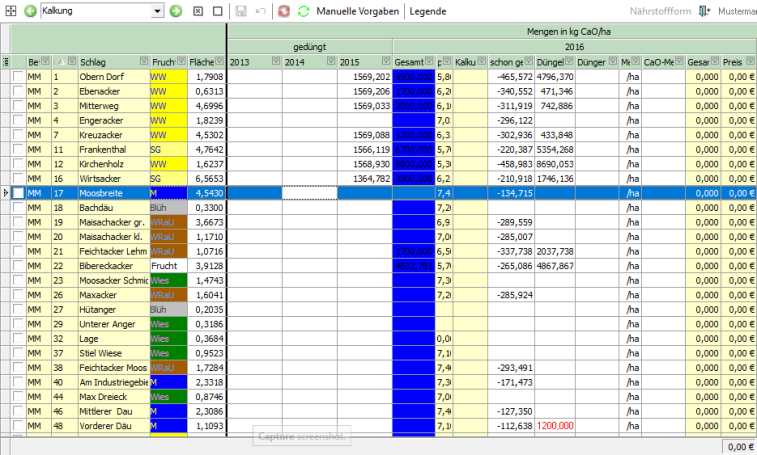Open filter dropdown on Kalku column

tap(481, 61)
